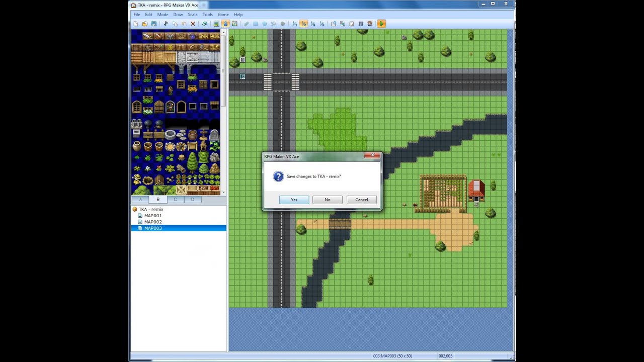Viewport: 644px width, 362px height.
Task: Switch to Map editing mode
Action: [x=216, y=24]
